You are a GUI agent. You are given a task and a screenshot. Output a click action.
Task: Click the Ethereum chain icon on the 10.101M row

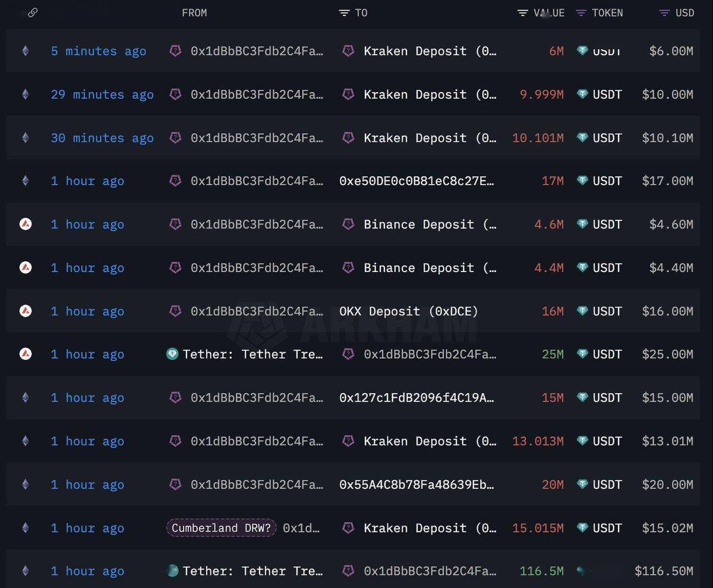(25, 138)
